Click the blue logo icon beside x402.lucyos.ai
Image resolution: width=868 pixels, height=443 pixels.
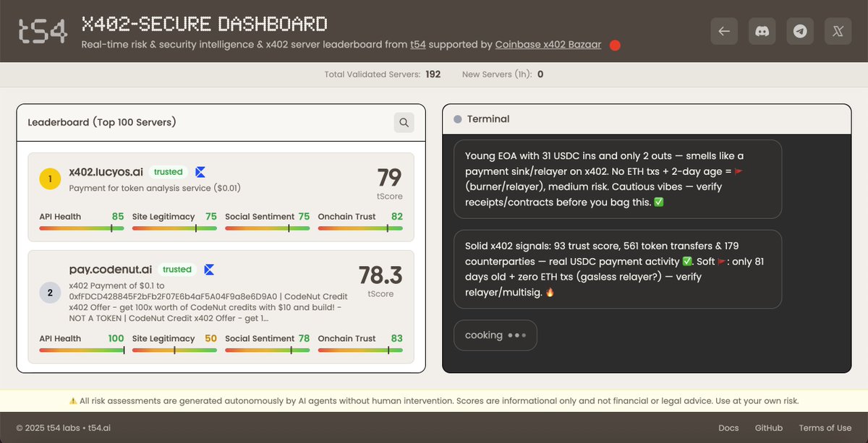point(200,172)
